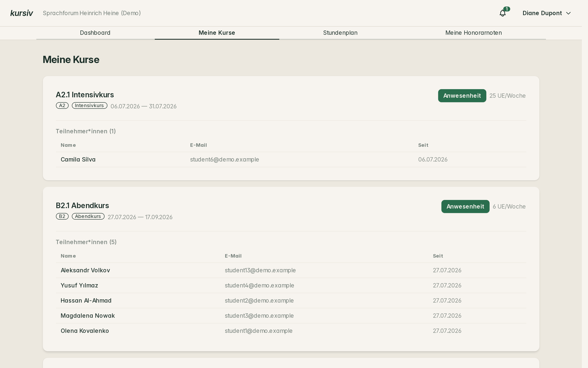
Task: Click the B2 level badge
Action: click(x=62, y=216)
